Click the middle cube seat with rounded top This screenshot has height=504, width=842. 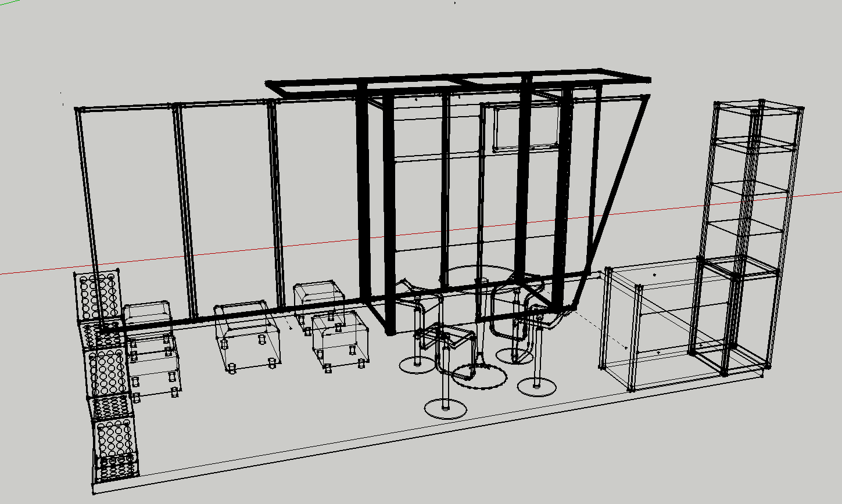pyautogui.click(x=247, y=334)
